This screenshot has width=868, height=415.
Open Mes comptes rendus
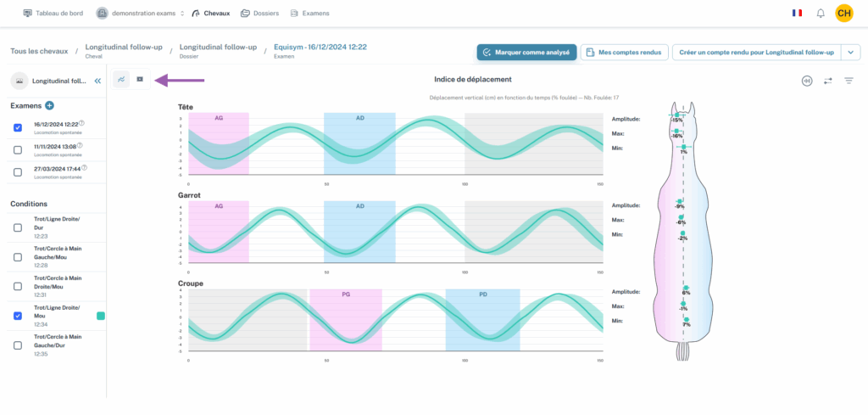click(x=626, y=53)
